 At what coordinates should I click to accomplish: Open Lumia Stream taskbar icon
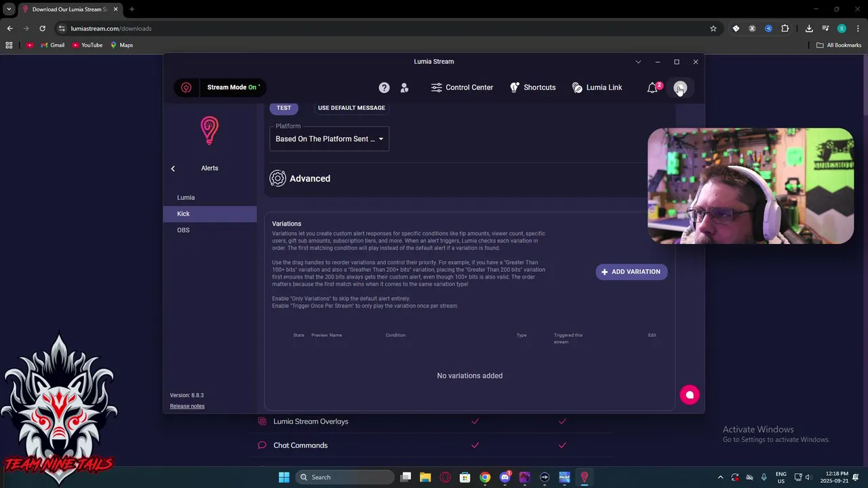coord(584,477)
